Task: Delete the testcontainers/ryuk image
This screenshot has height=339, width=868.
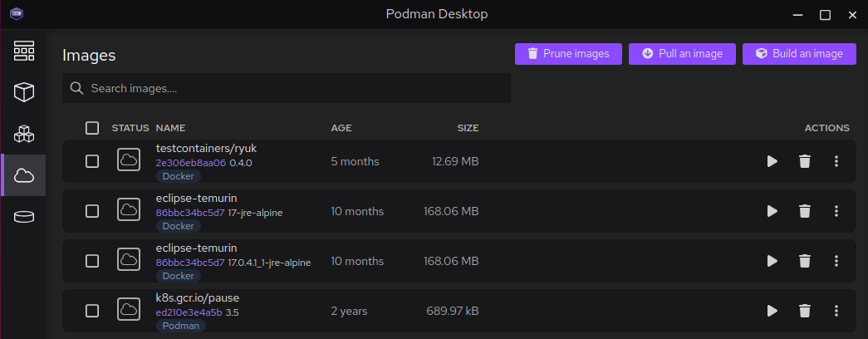Action: [804, 161]
